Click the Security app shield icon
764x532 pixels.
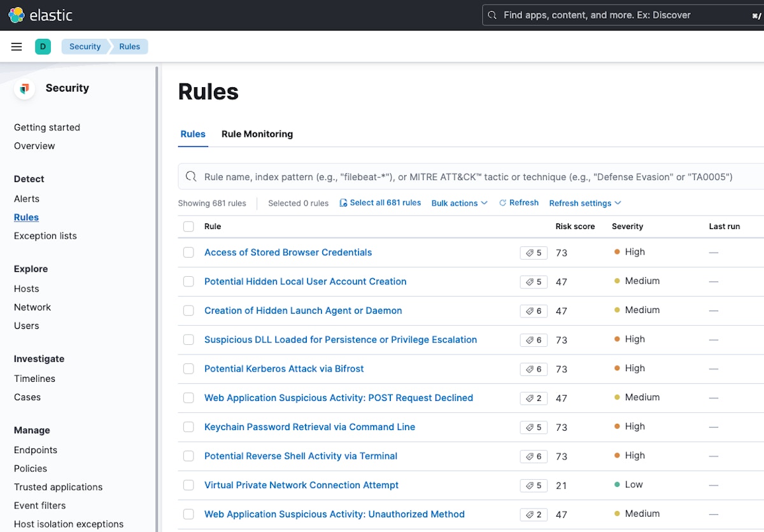pos(25,88)
